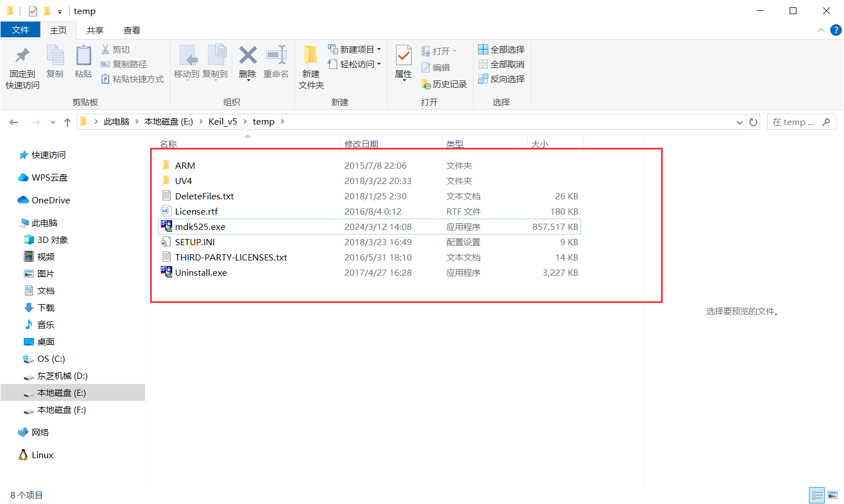Viewport: 844px width, 504px height.
Task: Click the search temp input box
Action: pyautogui.click(x=794, y=122)
